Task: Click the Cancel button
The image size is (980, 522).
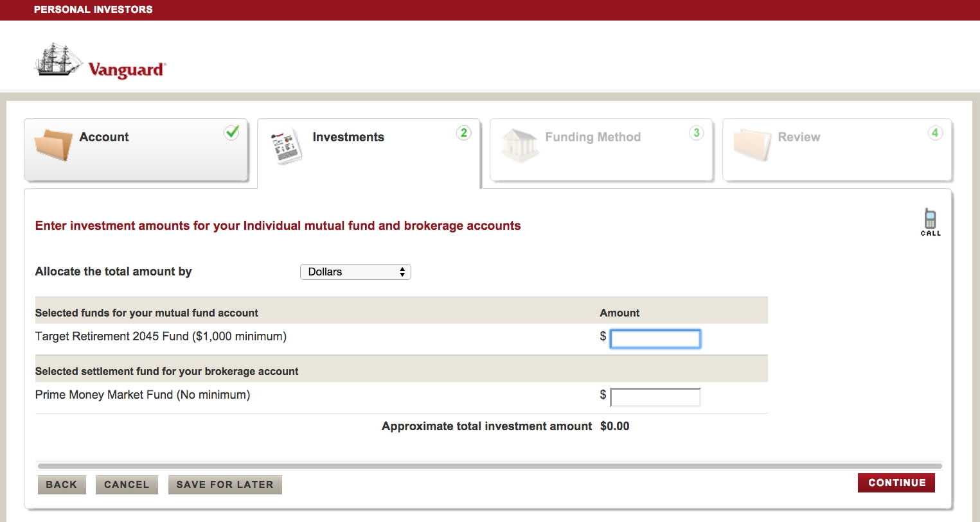Action: 127,485
